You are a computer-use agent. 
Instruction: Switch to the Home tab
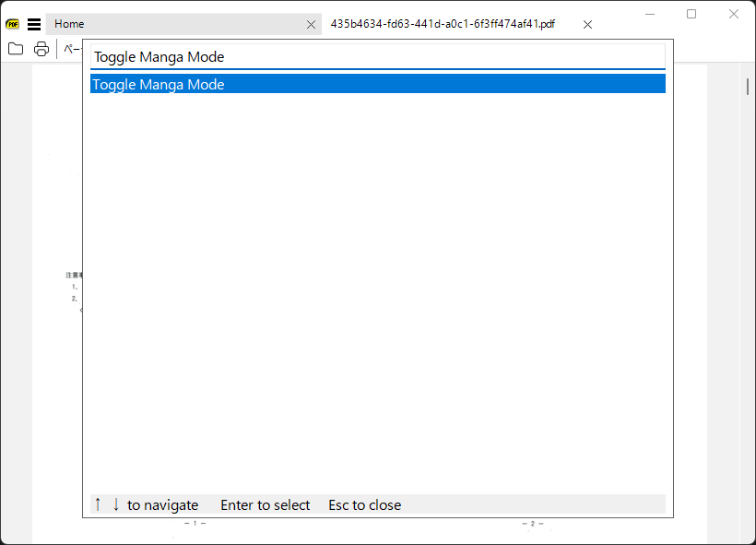click(183, 24)
